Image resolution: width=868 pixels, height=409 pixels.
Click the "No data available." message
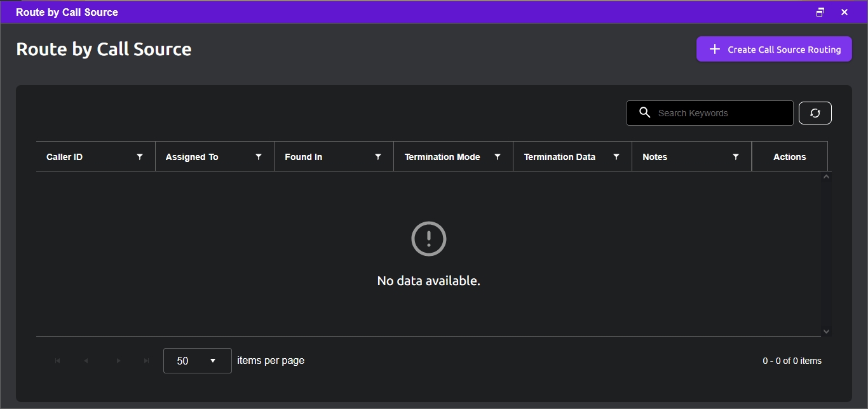[429, 281]
